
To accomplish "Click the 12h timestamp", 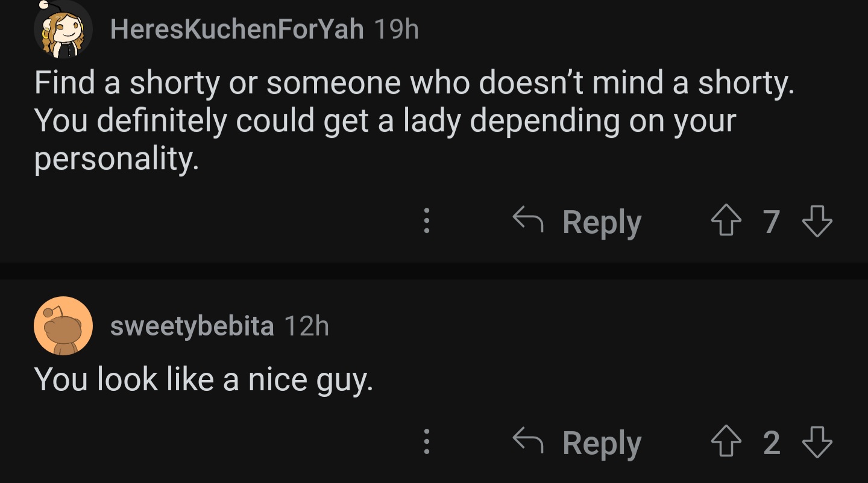I will click(306, 326).
